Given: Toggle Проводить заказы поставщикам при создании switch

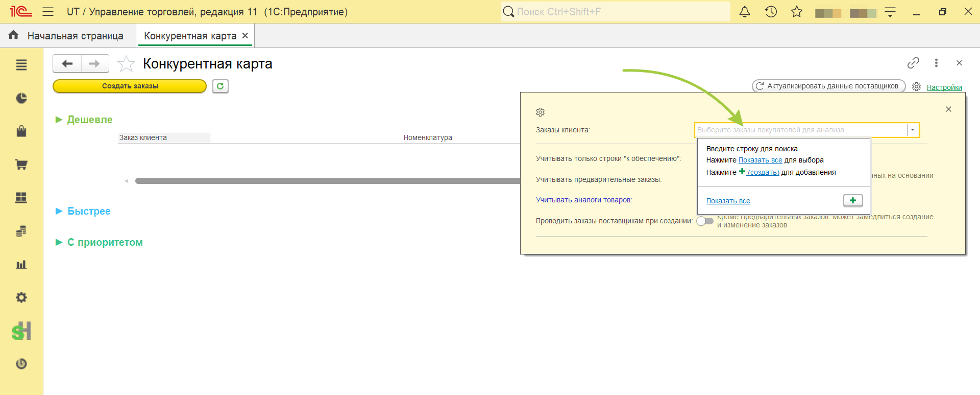Looking at the screenshot, I should point(705,221).
